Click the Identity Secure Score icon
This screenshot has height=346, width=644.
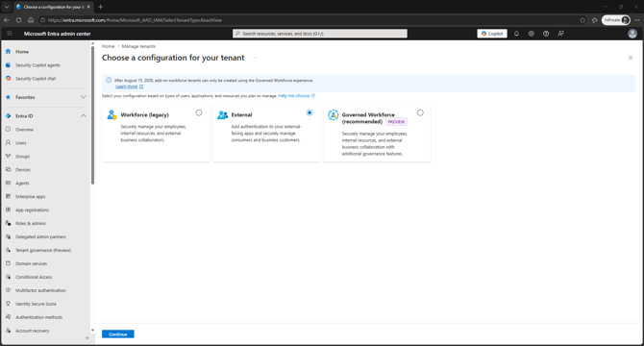click(x=8, y=304)
